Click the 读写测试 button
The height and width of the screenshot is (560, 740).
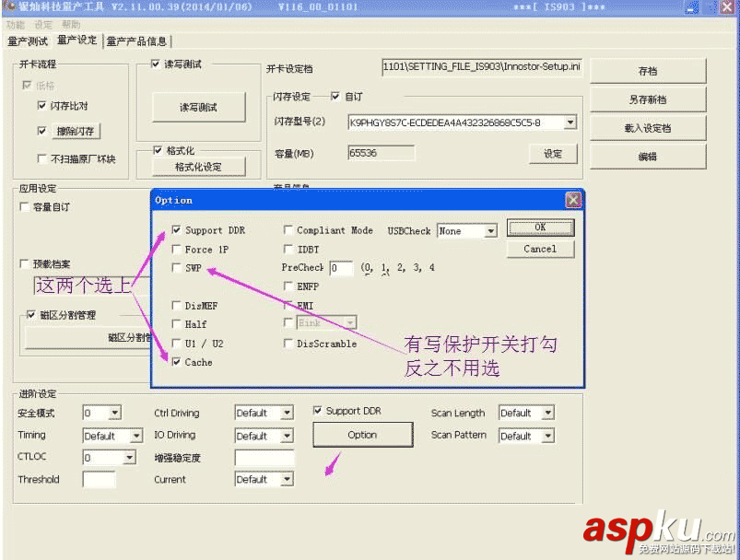pyautogui.click(x=199, y=108)
